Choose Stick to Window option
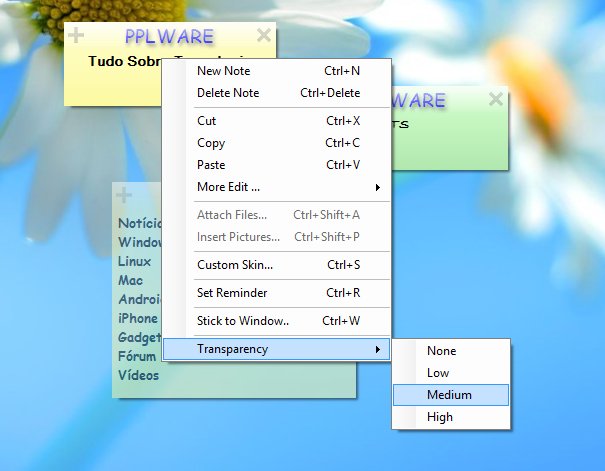Screen dimensions: 605x471 (243, 321)
